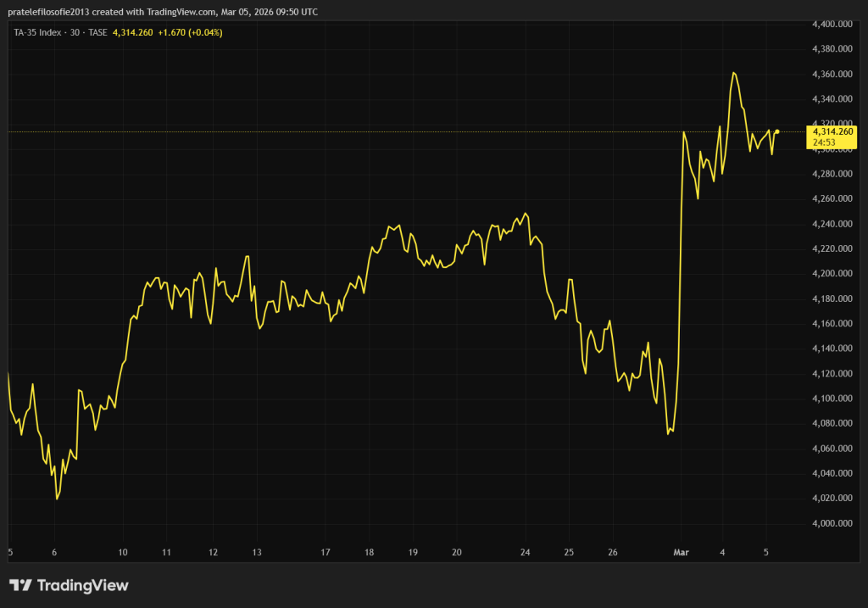Click the 4,400.000 price axis label
868x608 pixels.
832,24
